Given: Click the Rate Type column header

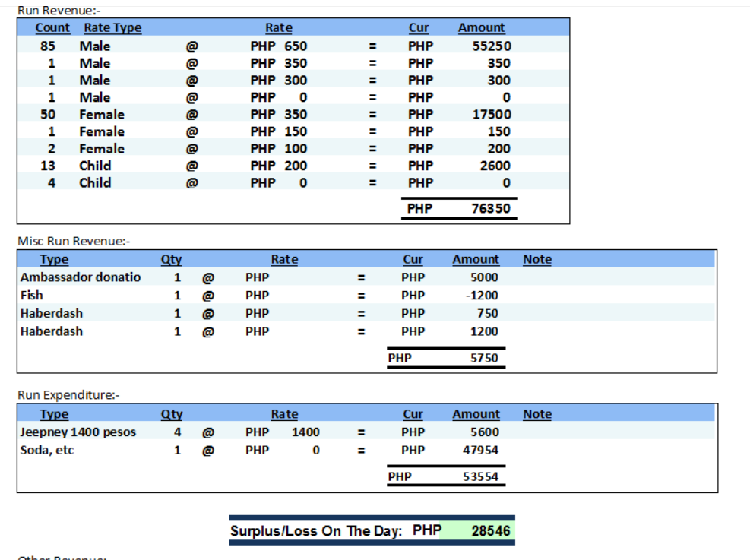Looking at the screenshot, I should [112, 27].
